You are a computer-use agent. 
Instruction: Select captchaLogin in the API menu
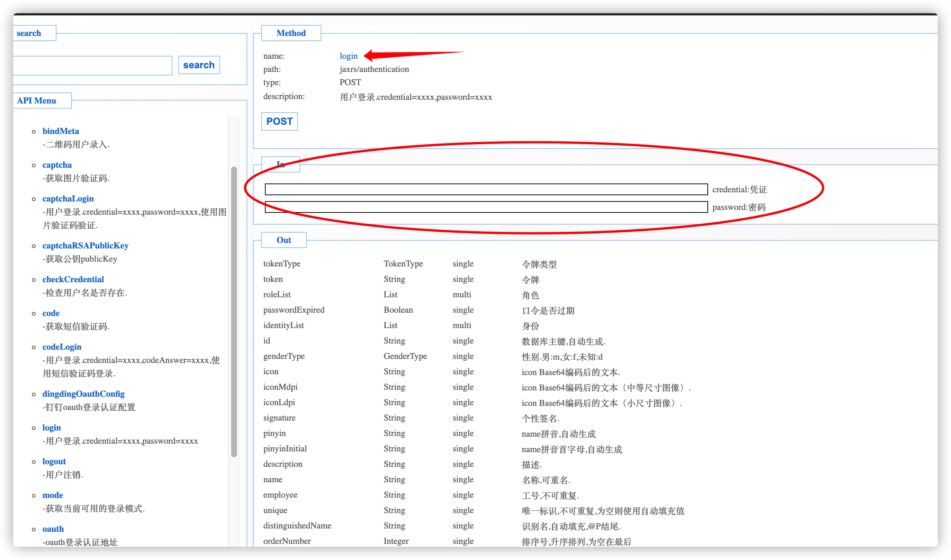pos(68,199)
